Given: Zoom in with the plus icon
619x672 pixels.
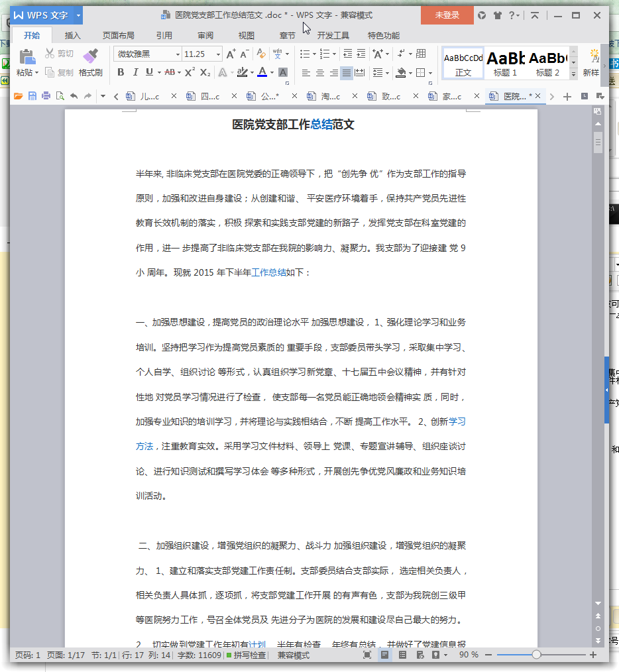Looking at the screenshot, I should click(593, 655).
